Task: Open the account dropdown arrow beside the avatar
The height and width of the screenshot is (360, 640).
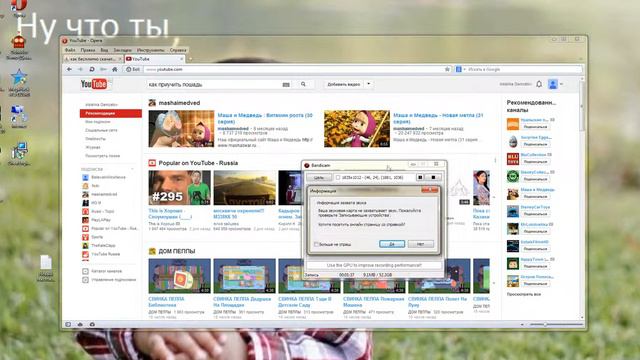Action: (562, 84)
